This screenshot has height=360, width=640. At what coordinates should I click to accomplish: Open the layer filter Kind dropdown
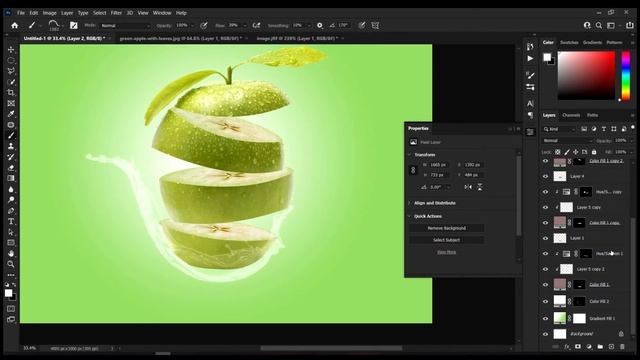point(559,129)
